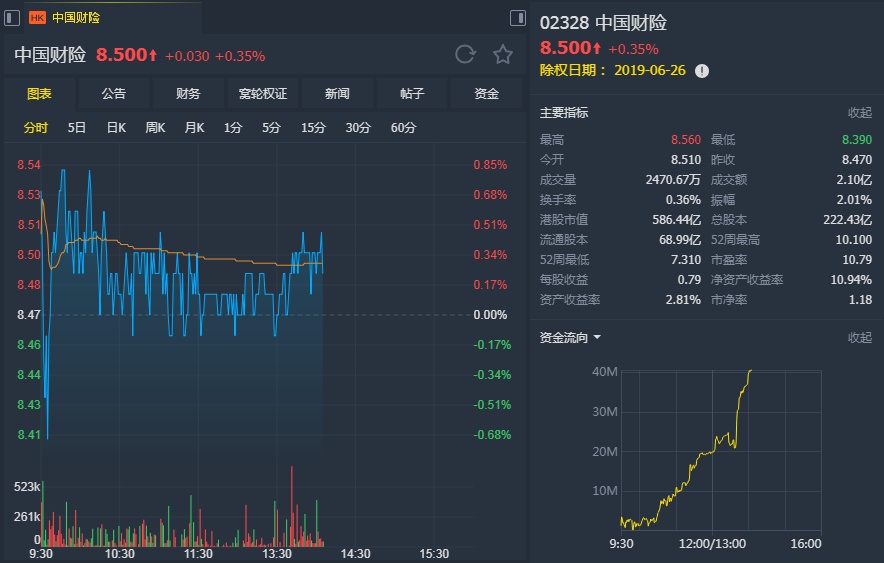The height and width of the screenshot is (563, 884).
Task: Click the 52周最高 value 10.100
Action: point(854,240)
